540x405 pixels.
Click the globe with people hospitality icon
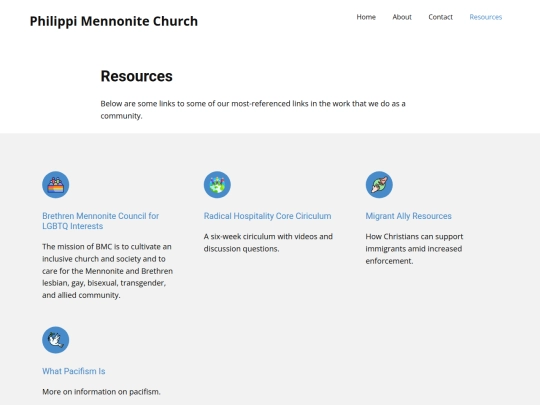pos(217,185)
